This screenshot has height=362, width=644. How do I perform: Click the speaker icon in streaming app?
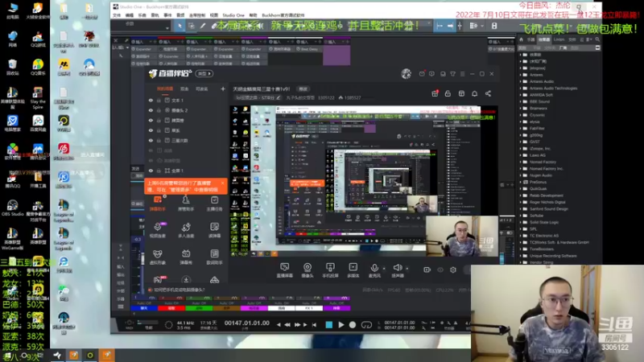click(x=398, y=269)
